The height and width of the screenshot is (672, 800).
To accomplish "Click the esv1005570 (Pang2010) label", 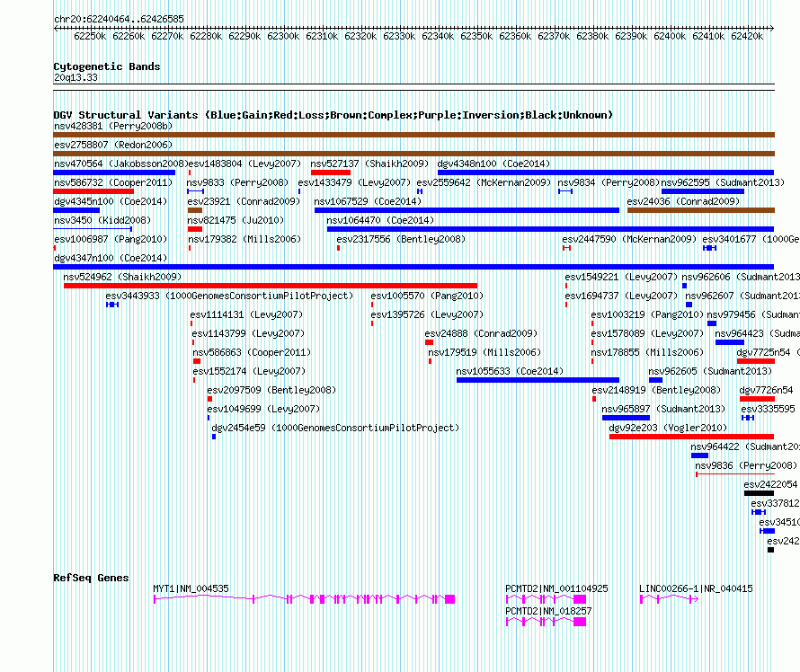I will (x=427, y=296).
